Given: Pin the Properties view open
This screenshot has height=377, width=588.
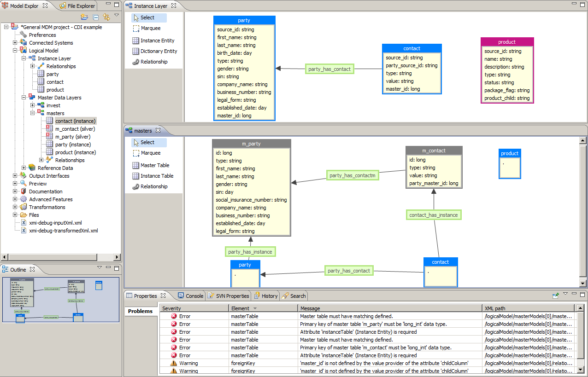Looking at the screenshot, I should point(556,296).
